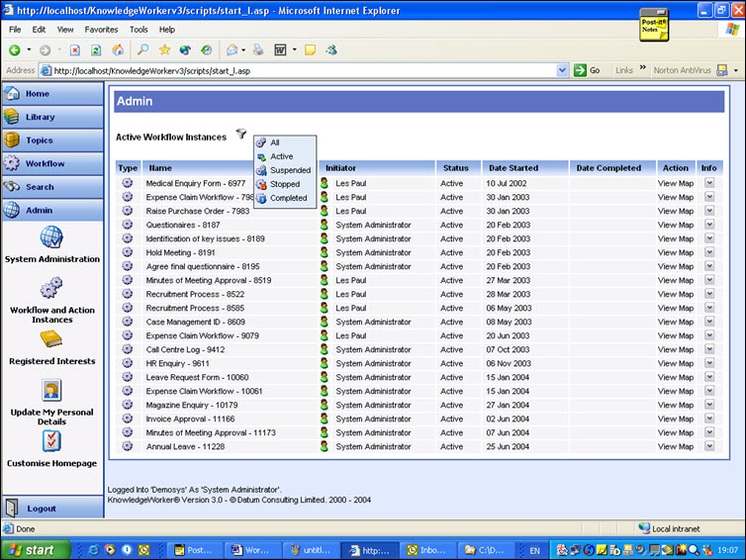Switch to the Word taskbar window
The width and height of the screenshot is (746, 560).
(x=251, y=550)
